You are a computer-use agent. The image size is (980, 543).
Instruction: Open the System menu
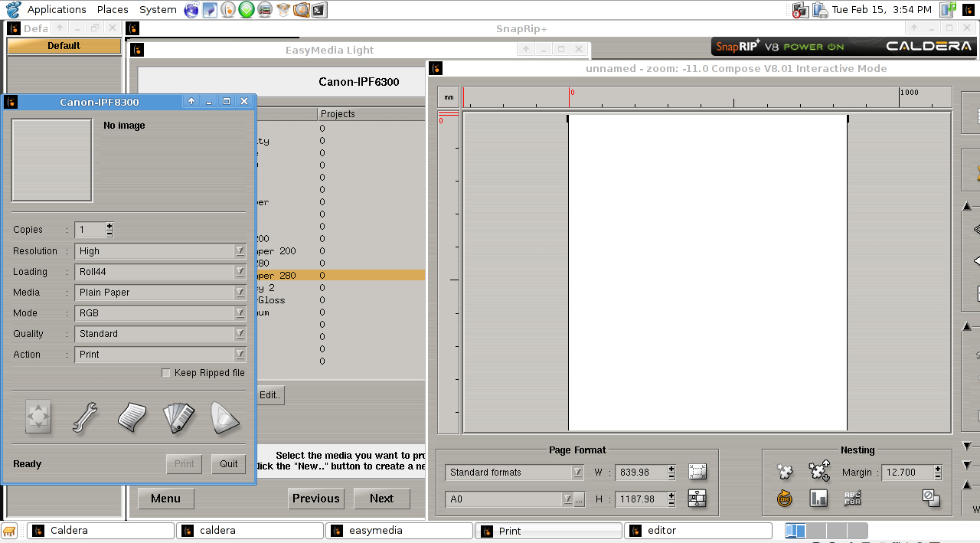[158, 9]
